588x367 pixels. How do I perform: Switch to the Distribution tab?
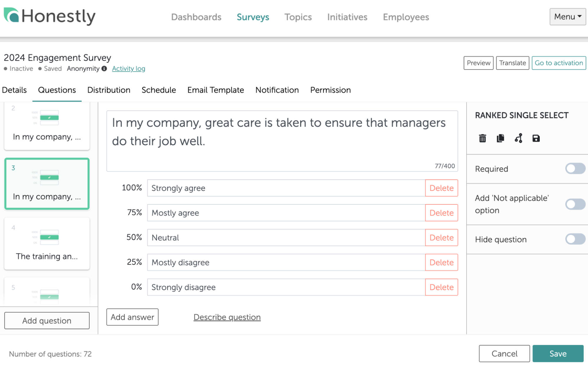tap(109, 90)
